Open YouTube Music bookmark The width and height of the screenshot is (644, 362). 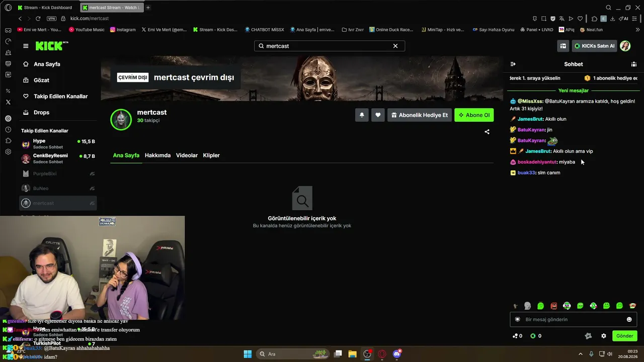click(x=87, y=30)
